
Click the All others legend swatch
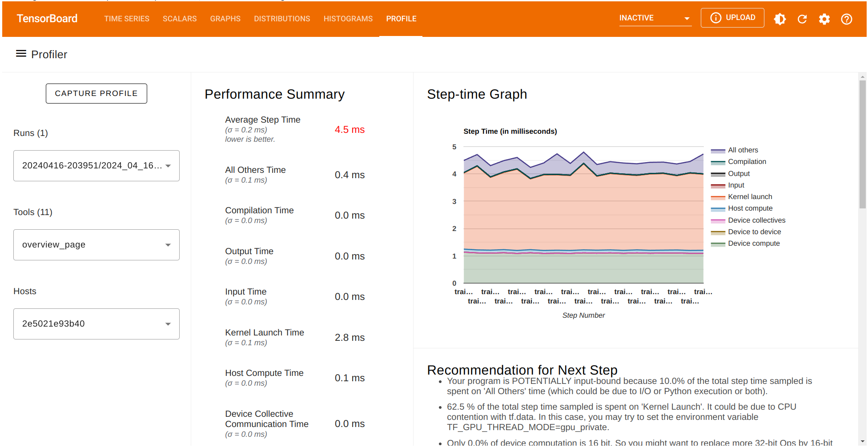tap(718, 151)
